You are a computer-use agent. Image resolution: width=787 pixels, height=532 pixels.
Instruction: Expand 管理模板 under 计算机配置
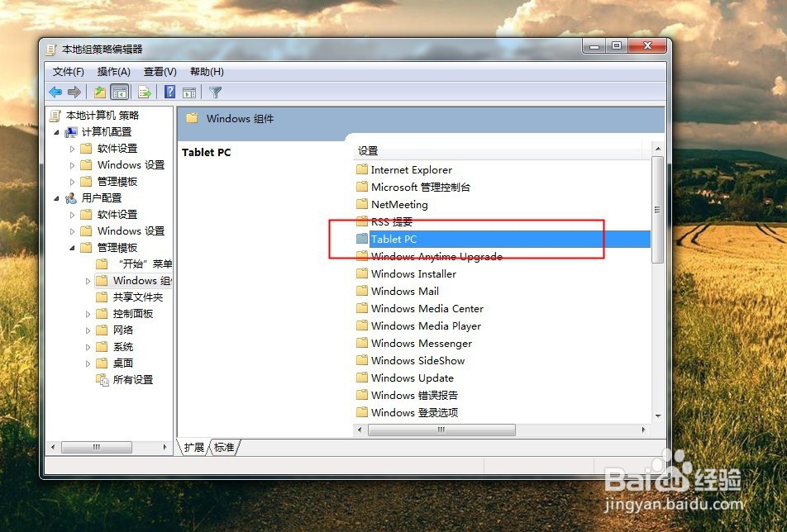pyautogui.click(x=72, y=182)
